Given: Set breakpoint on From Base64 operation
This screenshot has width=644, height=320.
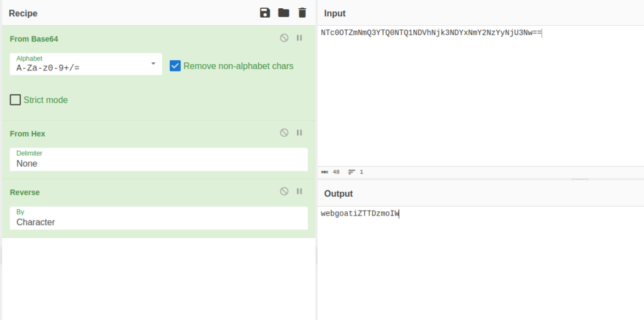Looking at the screenshot, I should pos(299,38).
